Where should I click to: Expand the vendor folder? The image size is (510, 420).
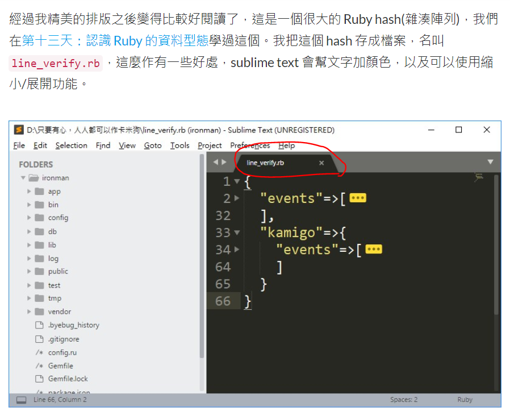pos(29,311)
